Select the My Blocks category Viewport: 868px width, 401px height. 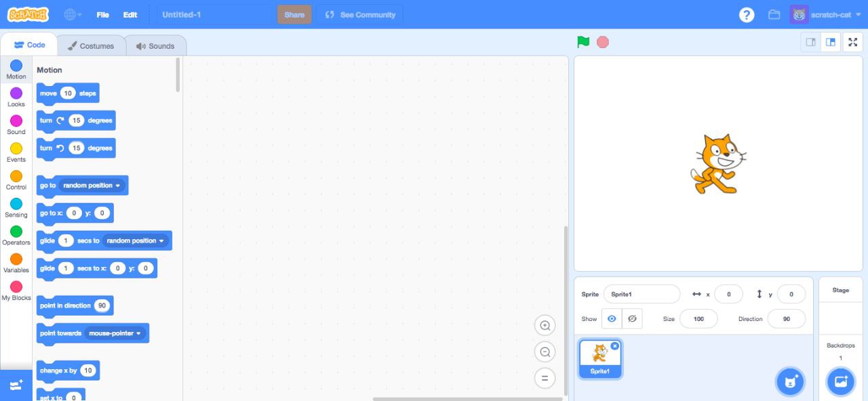tap(16, 291)
